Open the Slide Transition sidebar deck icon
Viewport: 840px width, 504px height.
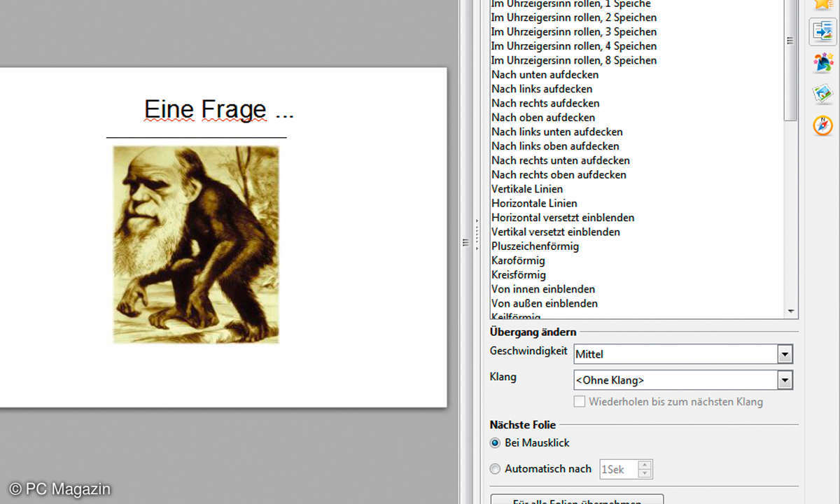[822, 31]
